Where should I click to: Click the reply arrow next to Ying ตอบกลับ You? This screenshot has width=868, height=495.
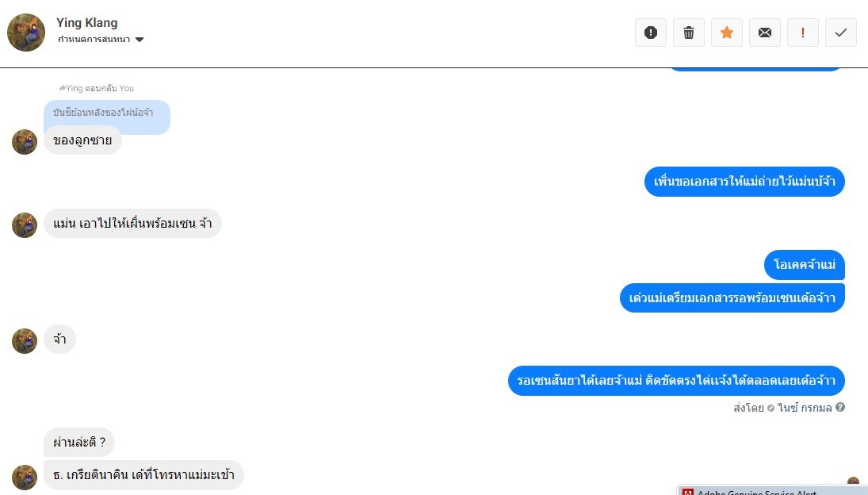[x=62, y=88]
